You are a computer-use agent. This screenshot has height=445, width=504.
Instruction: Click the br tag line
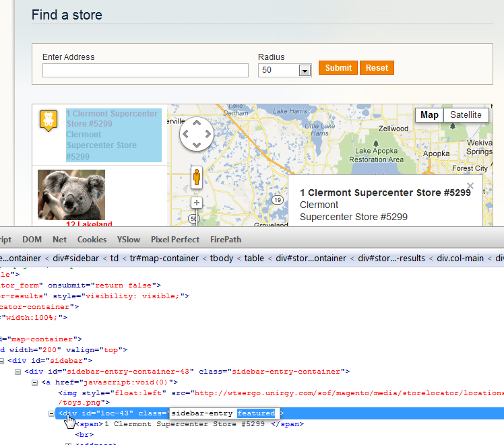pyautogui.click(x=84, y=434)
